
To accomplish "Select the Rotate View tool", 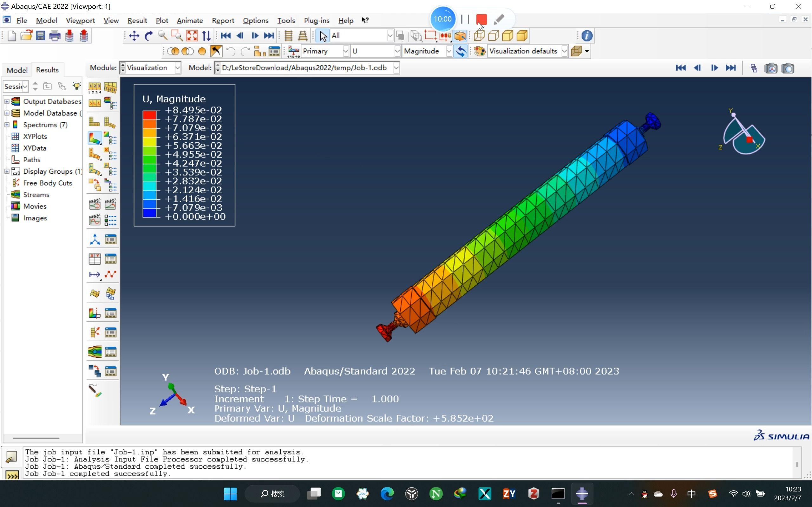I will pyautogui.click(x=148, y=35).
